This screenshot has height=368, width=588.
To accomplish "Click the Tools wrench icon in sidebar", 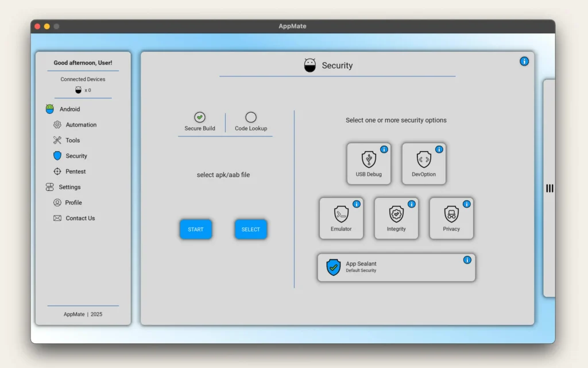I will (x=57, y=140).
